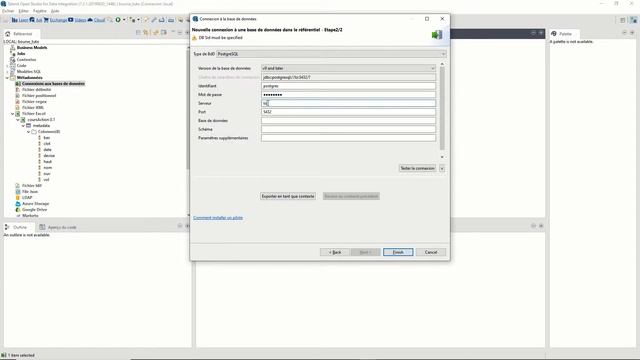The height and width of the screenshot is (360, 640).
Task: Click Exporter en tant que contexte
Action: [288, 196]
